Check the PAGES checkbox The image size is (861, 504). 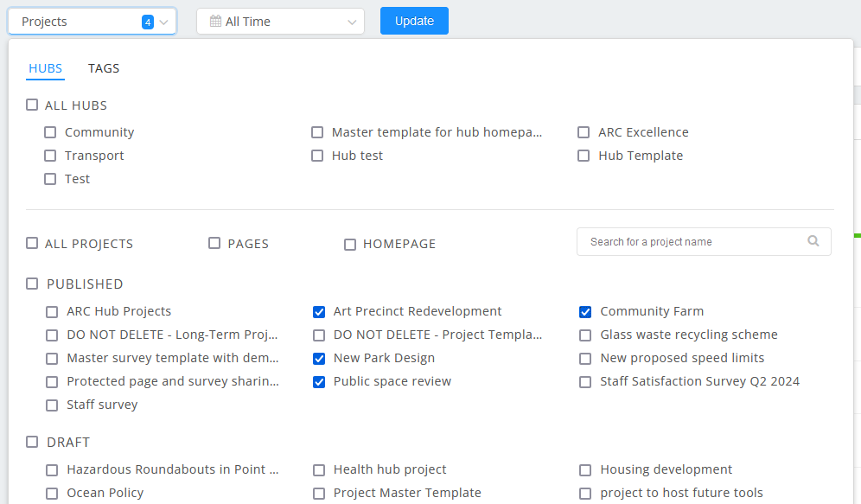point(214,243)
